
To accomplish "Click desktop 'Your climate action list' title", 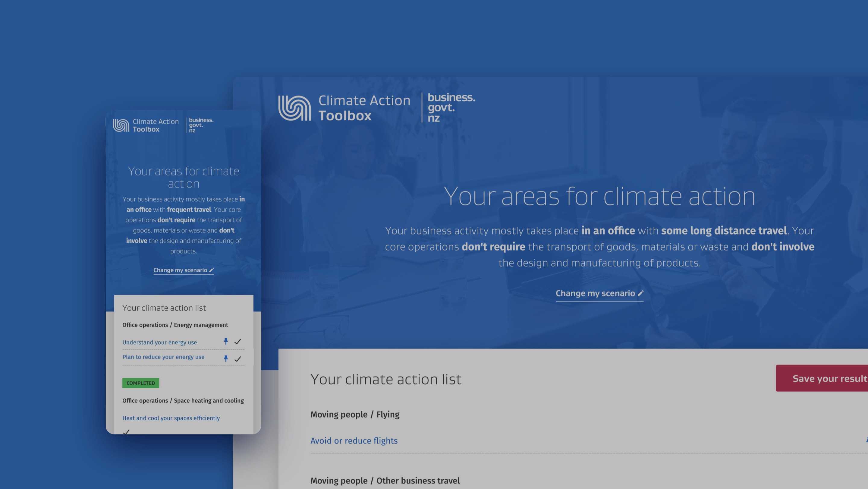I will tap(385, 380).
